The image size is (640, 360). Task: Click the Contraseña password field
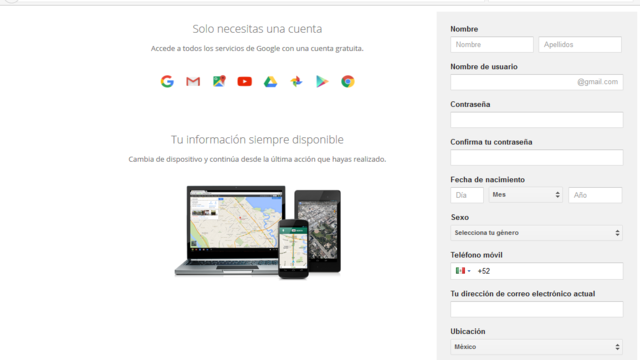coord(537,120)
